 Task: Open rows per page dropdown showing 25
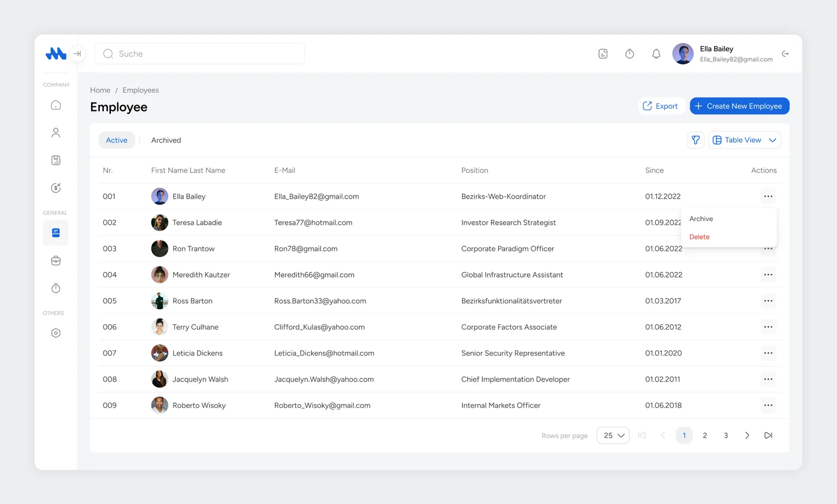pos(613,436)
